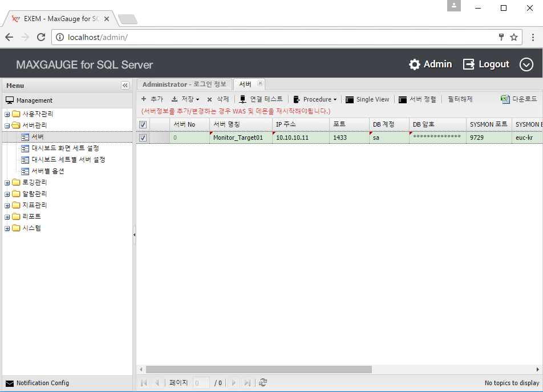Screen dimensions: 543x392
Task: Click the sidebar splitter collapse handle
Action: (x=135, y=235)
